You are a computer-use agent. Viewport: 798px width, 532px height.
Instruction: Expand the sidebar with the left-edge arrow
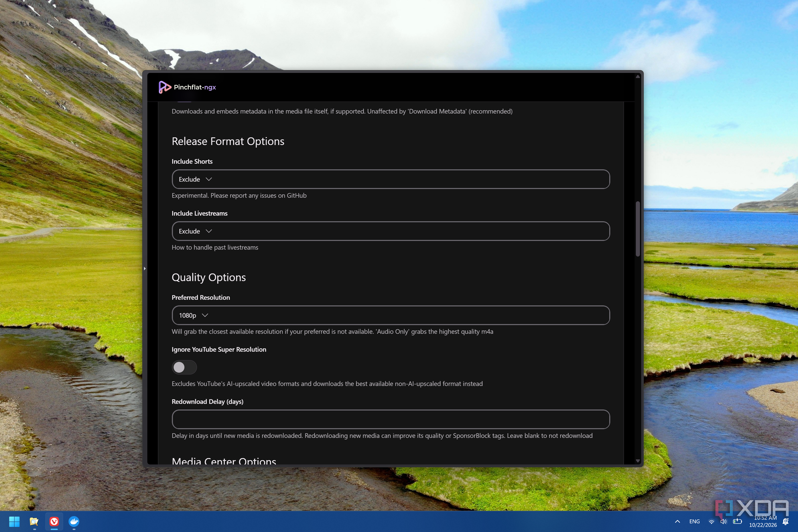[x=145, y=269]
